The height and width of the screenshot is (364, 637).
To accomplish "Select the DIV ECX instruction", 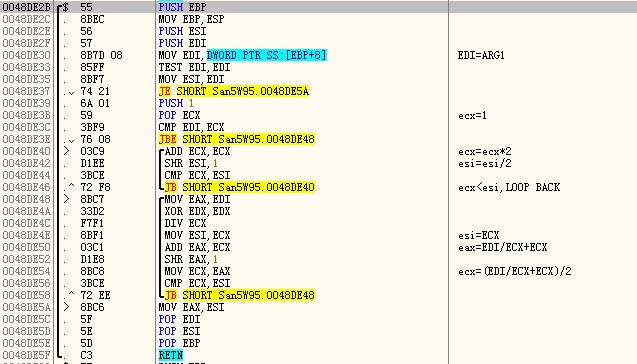I will tap(185, 223).
